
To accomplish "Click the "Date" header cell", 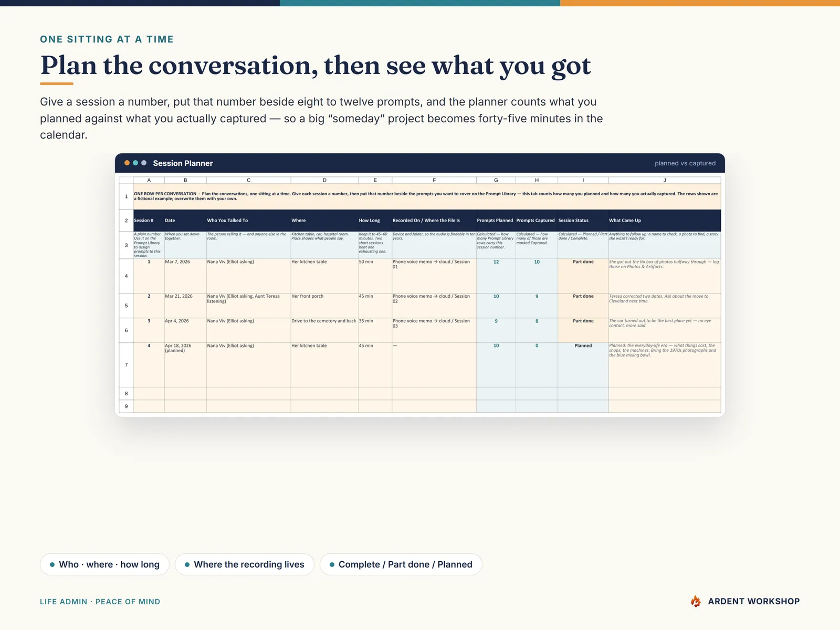I will [185, 220].
